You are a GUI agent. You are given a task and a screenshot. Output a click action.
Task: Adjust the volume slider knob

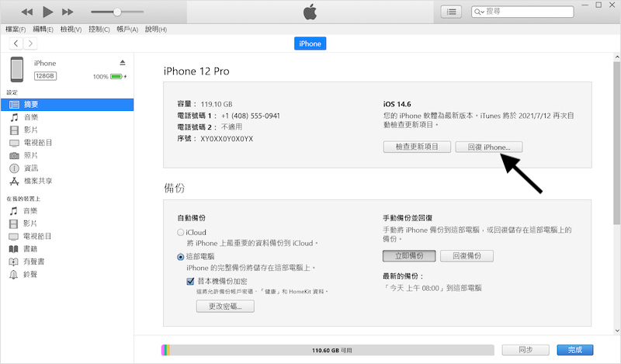coord(117,12)
